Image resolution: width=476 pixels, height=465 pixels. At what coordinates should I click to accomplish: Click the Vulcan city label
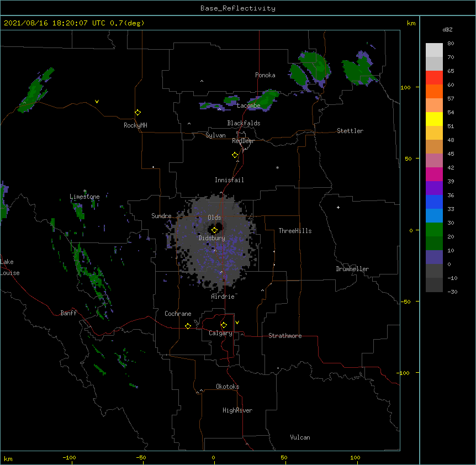click(300, 437)
